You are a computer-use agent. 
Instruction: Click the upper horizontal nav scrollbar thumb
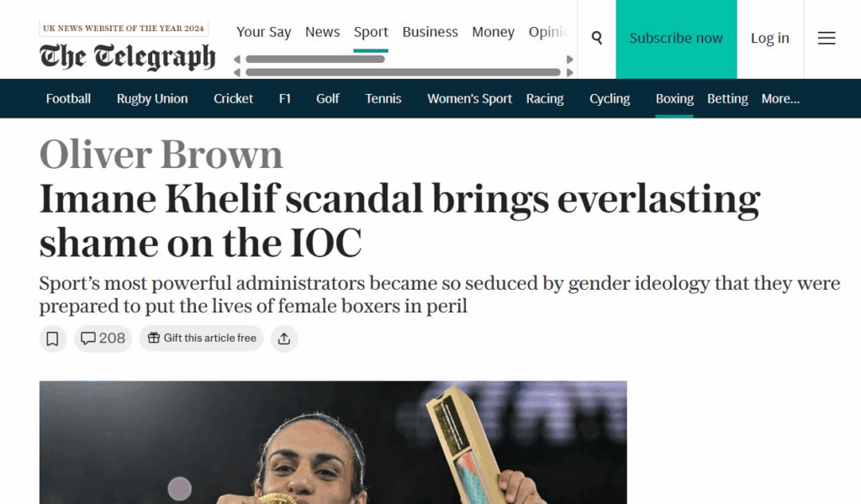pyautogui.click(x=314, y=60)
